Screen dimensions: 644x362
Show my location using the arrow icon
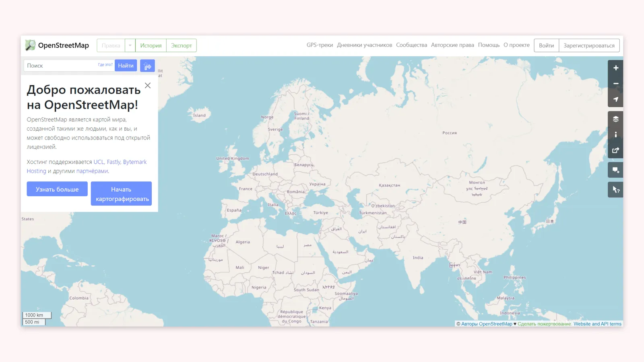(x=615, y=99)
